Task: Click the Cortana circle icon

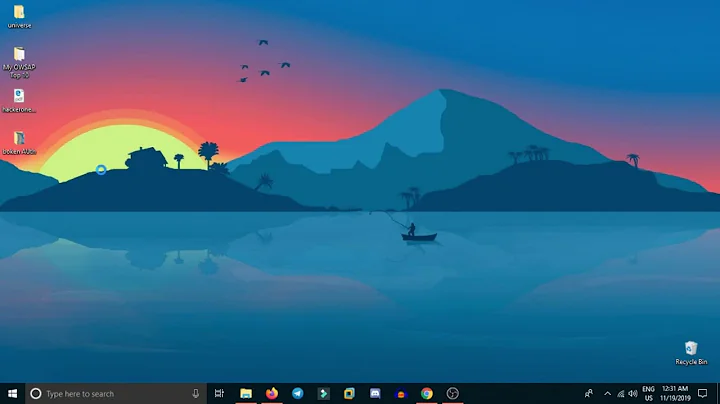Action: pyautogui.click(x=35, y=393)
